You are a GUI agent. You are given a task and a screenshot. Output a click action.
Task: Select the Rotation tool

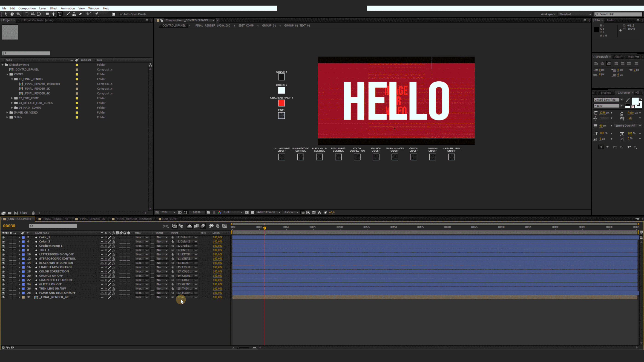click(x=26, y=14)
